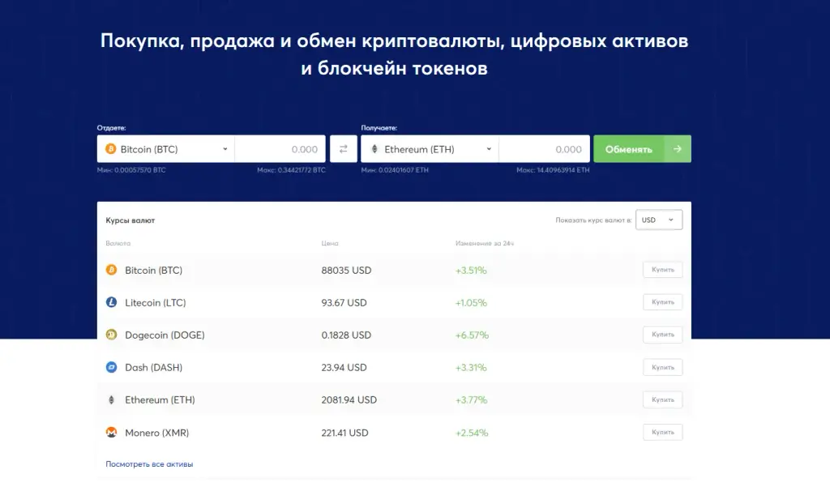Click the Ethereum (ETH) name in the rates table
This screenshot has height=504, width=830.
coord(160,399)
